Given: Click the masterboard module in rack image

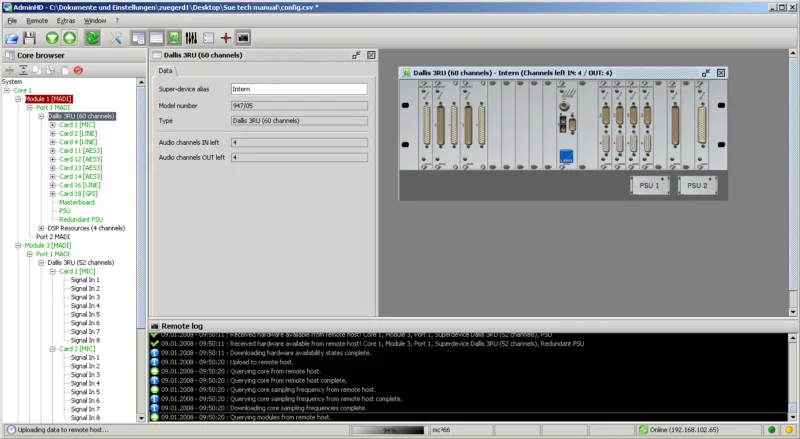Looking at the screenshot, I should tap(566, 125).
